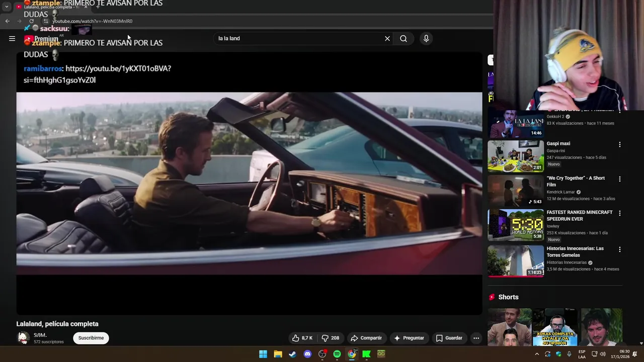644x362 pixels.
Task: Click the YouTube Premium logo
Action: [x=41, y=39]
